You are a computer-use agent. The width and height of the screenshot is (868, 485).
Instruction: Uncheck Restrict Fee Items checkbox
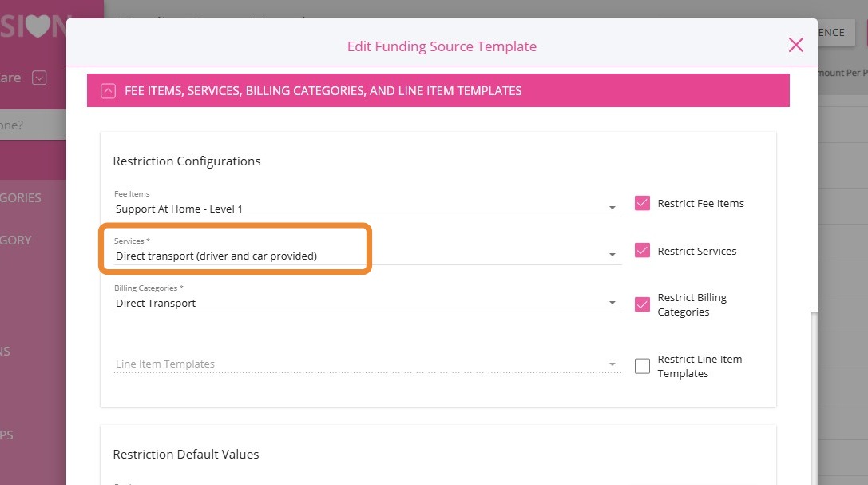click(642, 203)
